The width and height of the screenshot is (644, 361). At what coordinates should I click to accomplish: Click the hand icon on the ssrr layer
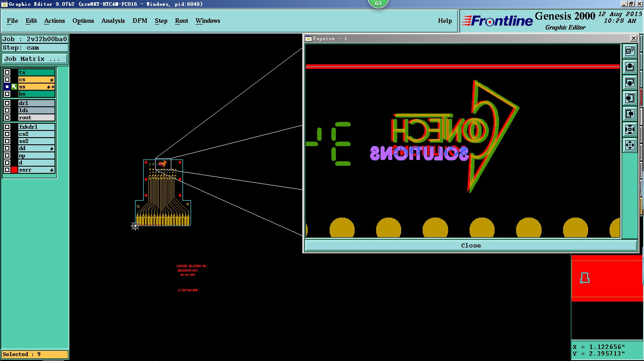[52, 170]
